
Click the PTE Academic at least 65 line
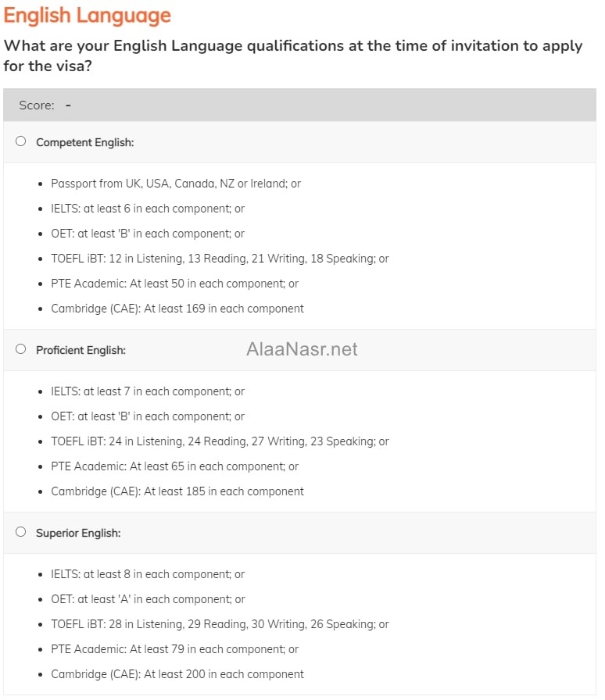(174, 466)
